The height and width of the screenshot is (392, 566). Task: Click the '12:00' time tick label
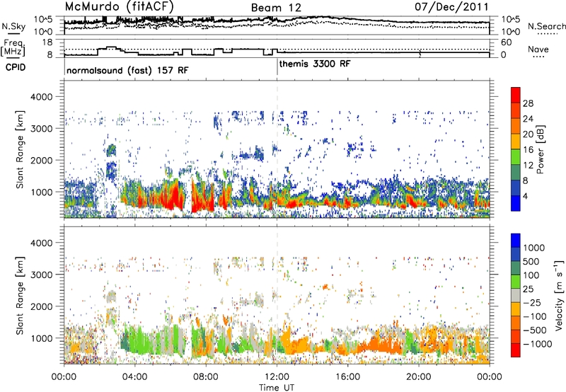pos(277,377)
